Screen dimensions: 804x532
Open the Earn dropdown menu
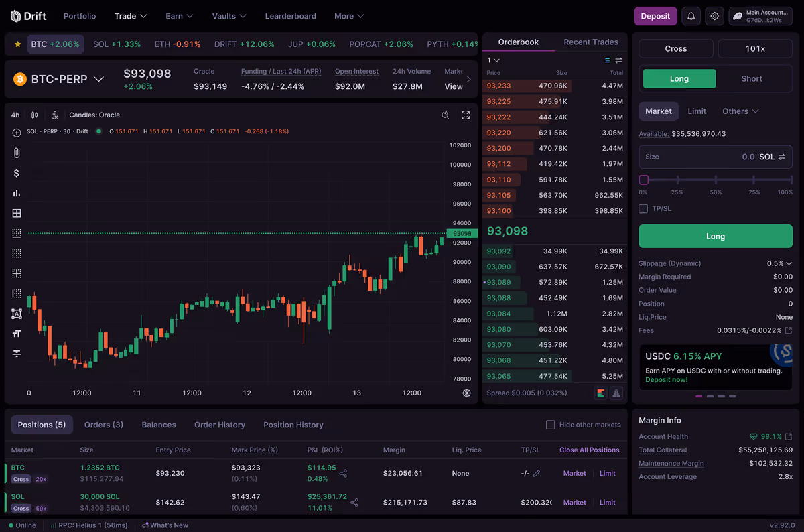[179, 16]
